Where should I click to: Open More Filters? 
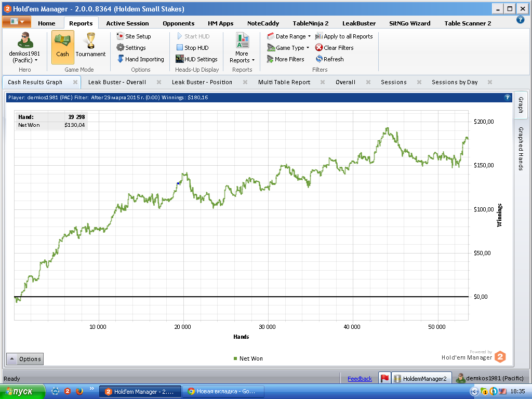click(x=285, y=59)
